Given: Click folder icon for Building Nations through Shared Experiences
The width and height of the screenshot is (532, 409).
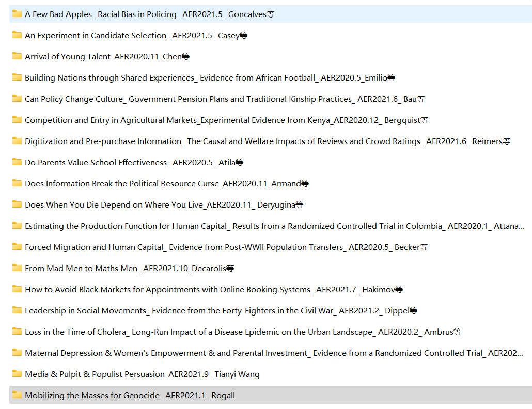Looking at the screenshot, I should tap(17, 77).
